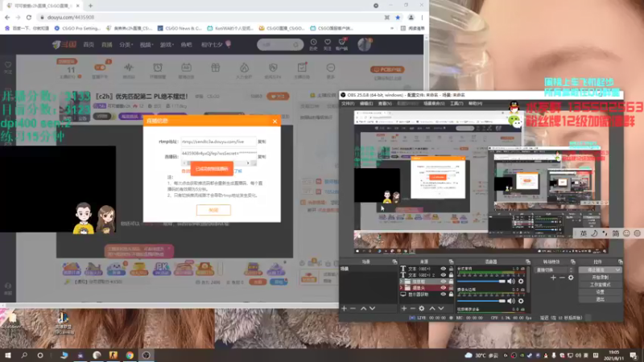Add a new source in OBS
The width and height of the screenshot is (644, 362).
pyautogui.click(x=404, y=308)
